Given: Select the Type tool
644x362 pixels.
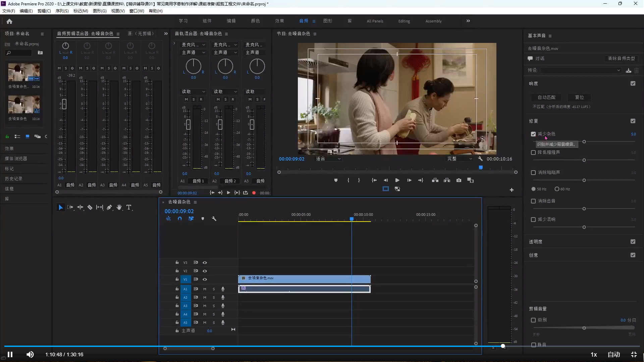Looking at the screenshot, I should click(129, 207).
